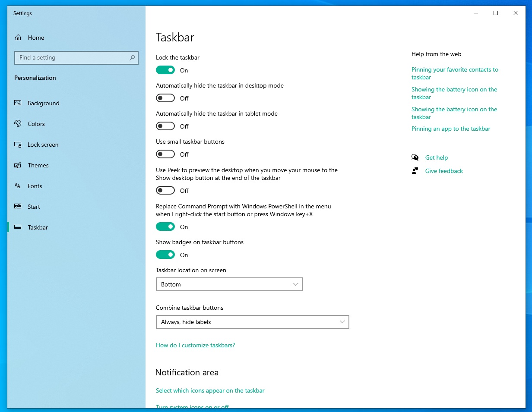Go to the Home menu item
532x412 pixels.
tap(36, 38)
